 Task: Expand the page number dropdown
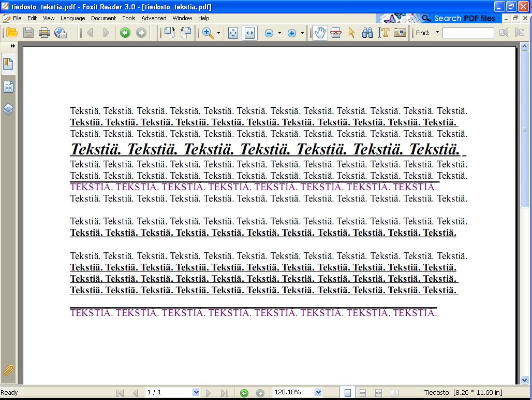196,393
